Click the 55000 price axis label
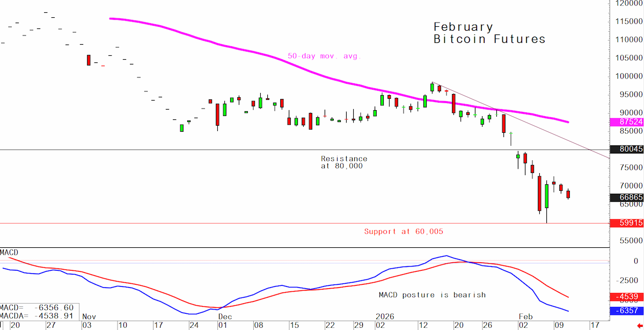The width and height of the screenshot is (644, 330). [x=631, y=241]
